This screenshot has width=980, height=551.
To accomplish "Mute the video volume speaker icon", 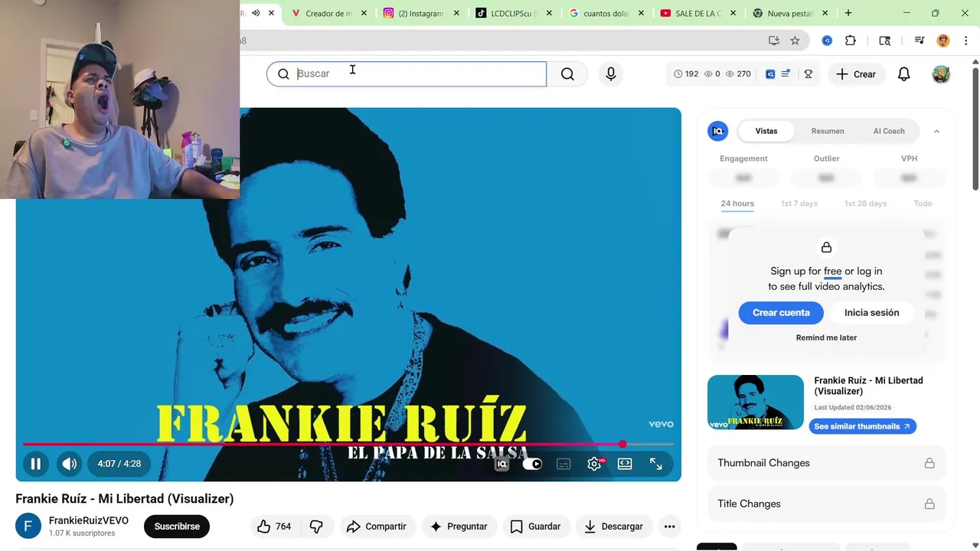I will [69, 464].
